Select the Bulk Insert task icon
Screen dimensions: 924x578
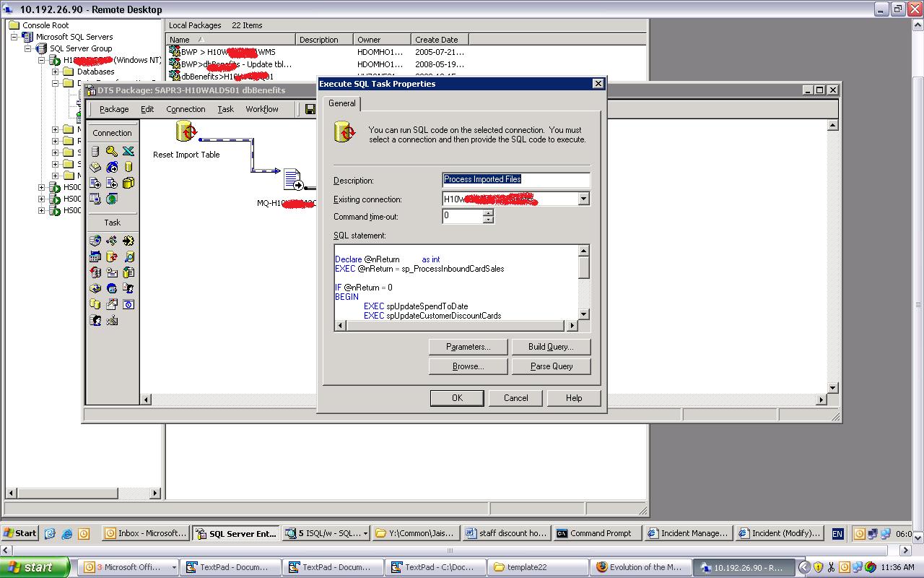point(128,272)
